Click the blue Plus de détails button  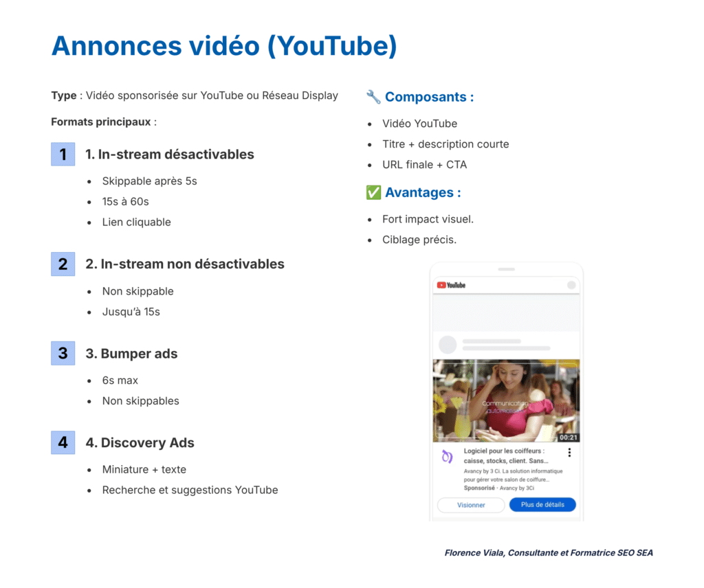tap(542, 504)
